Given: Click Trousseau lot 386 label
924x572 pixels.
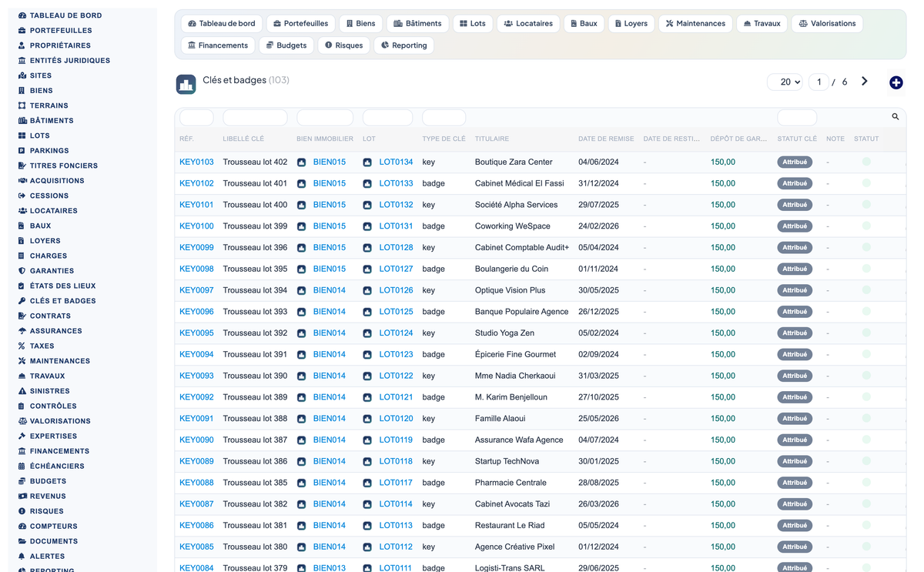Looking at the screenshot, I should (255, 461).
